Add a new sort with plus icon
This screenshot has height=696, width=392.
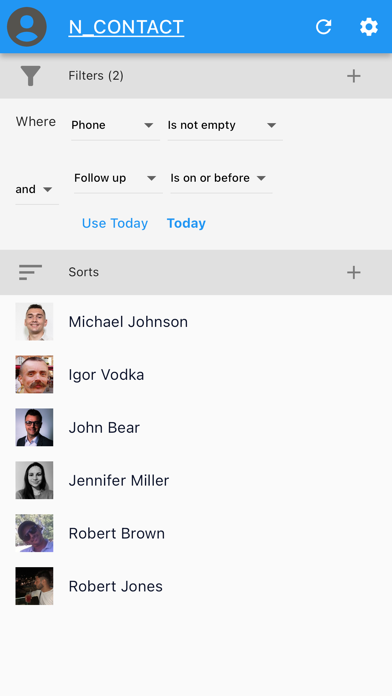click(353, 272)
